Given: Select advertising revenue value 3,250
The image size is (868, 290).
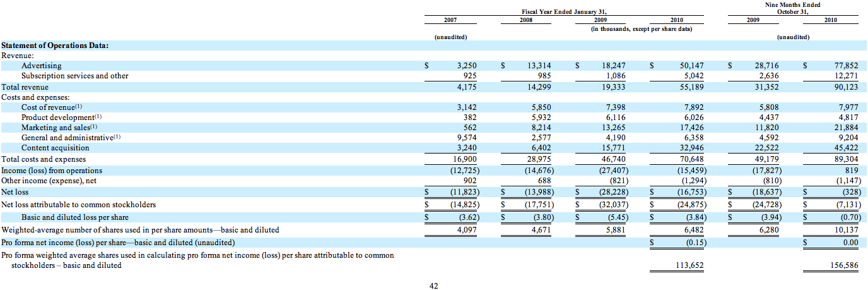Looking at the screenshot, I should (x=467, y=66).
